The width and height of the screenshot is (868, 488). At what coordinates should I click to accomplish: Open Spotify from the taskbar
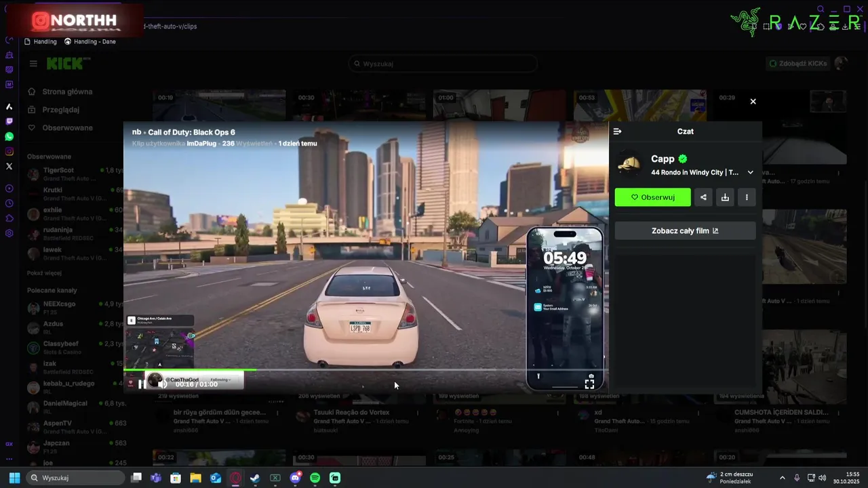315,478
